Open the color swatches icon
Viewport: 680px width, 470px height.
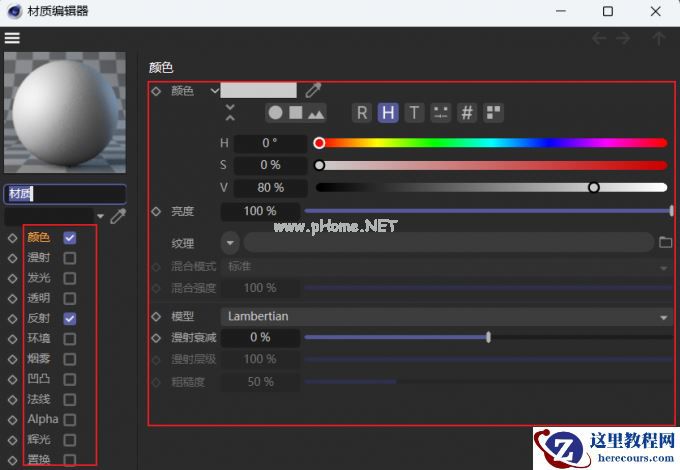(494, 113)
